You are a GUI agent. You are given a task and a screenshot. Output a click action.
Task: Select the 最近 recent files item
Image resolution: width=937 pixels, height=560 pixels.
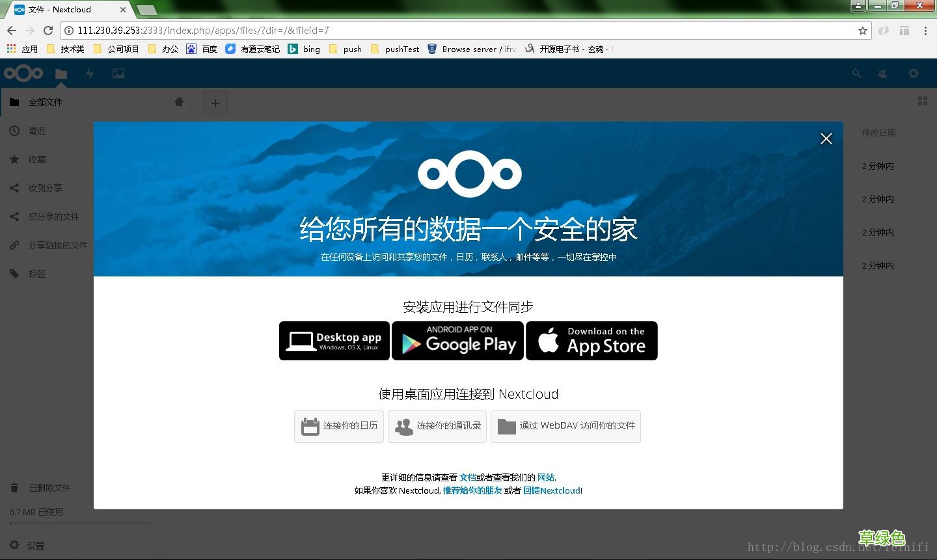point(36,130)
